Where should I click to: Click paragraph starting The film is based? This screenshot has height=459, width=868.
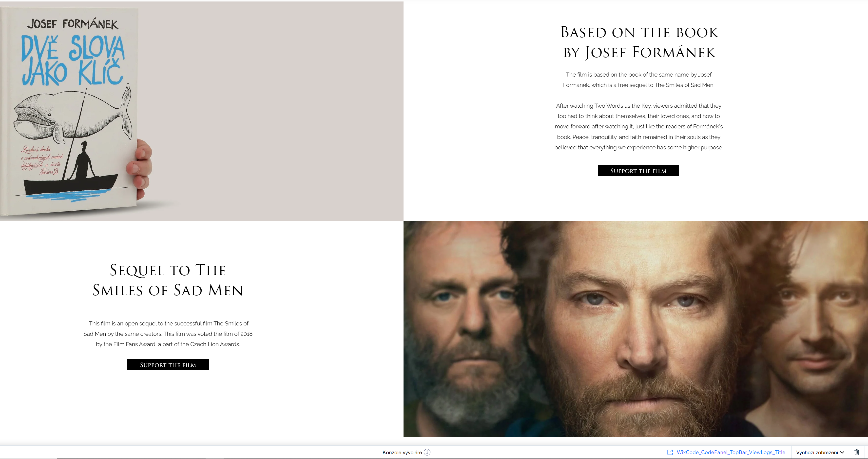tap(638, 80)
